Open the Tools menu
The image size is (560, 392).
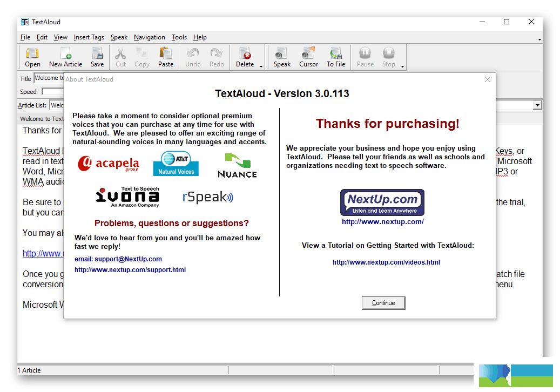179,37
